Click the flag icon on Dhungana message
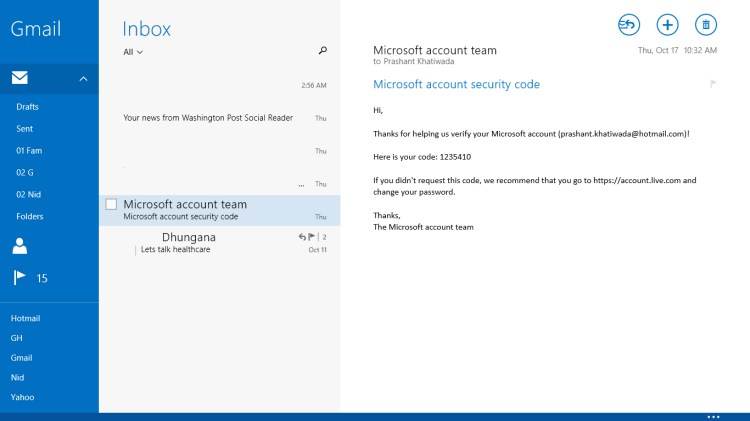 pos(311,237)
